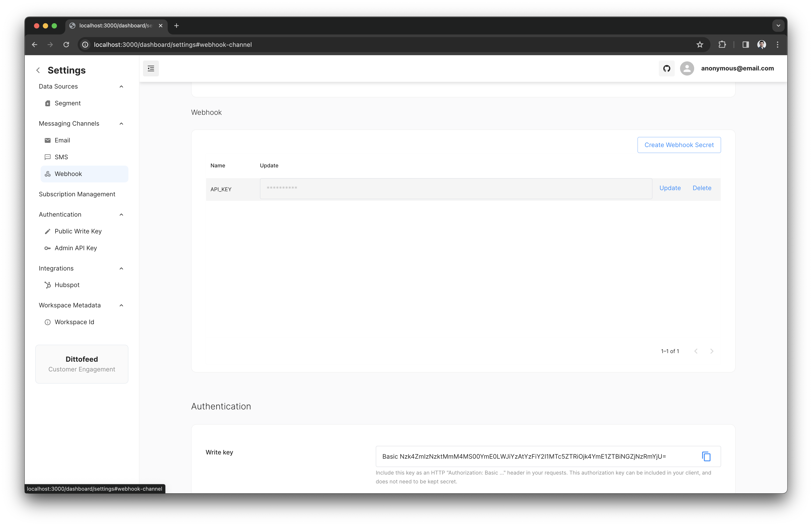Collapse the Messaging Channels section
Image resolution: width=812 pixels, height=526 pixels.
[x=121, y=124]
